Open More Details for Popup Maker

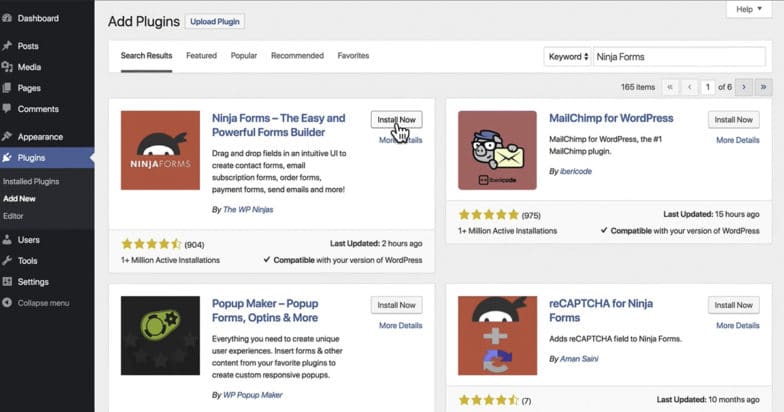click(400, 326)
